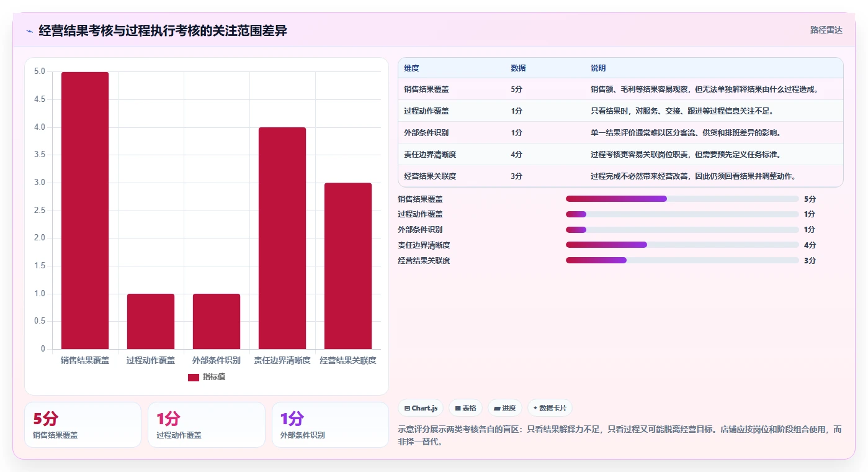Click the 经营结果关联度 bar in the chart
The height and width of the screenshot is (472, 868).
[348, 266]
